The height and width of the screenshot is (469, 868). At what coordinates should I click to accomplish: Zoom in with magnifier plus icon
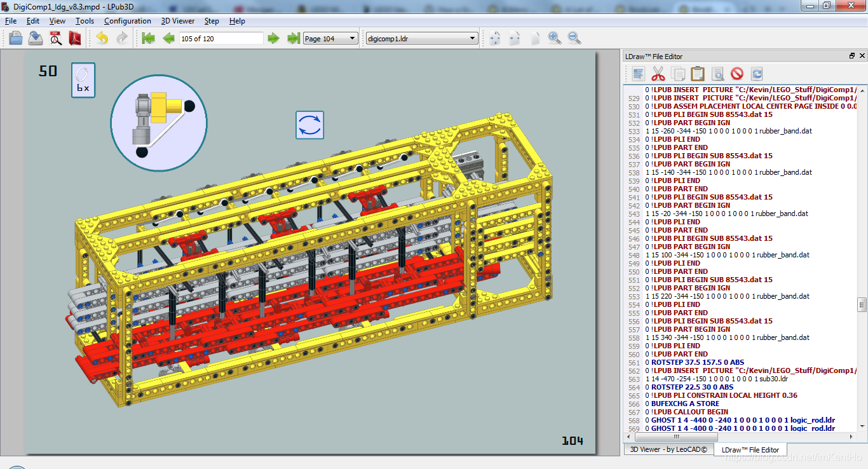click(555, 38)
